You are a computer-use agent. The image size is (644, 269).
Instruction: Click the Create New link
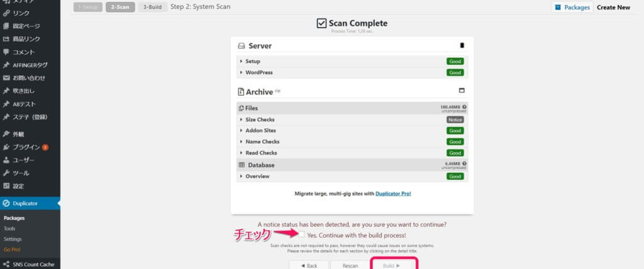[x=613, y=8]
